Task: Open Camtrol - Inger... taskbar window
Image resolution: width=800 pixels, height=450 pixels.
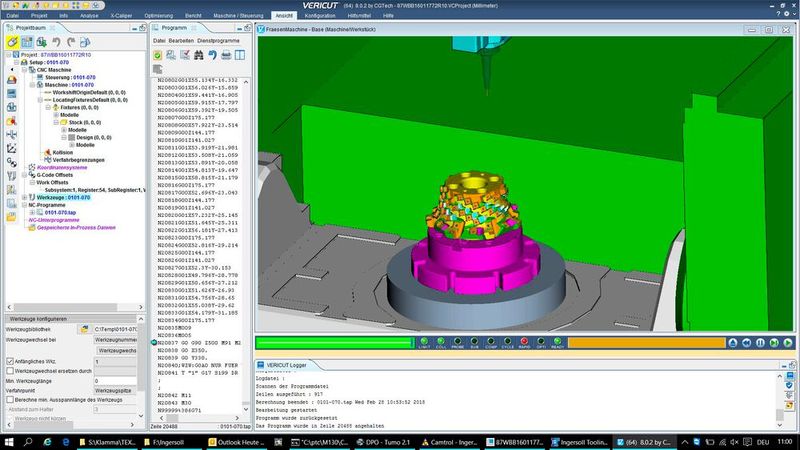Action: click(x=449, y=442)
